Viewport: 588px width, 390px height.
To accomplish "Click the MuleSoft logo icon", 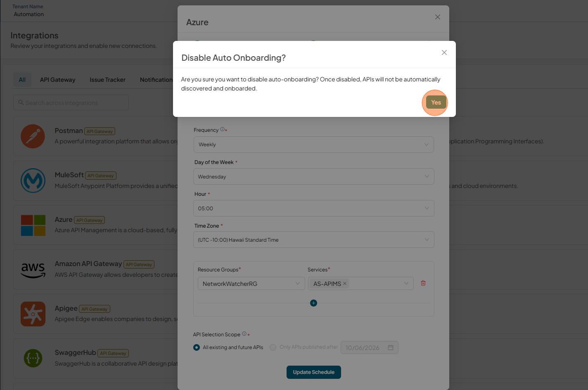I will click(33, 181).
